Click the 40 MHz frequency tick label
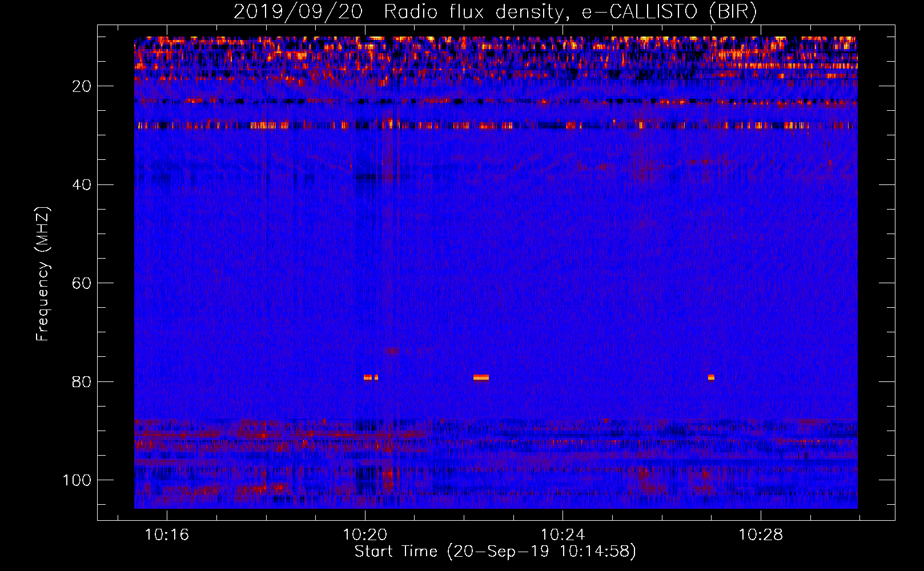 click(82, 184)
